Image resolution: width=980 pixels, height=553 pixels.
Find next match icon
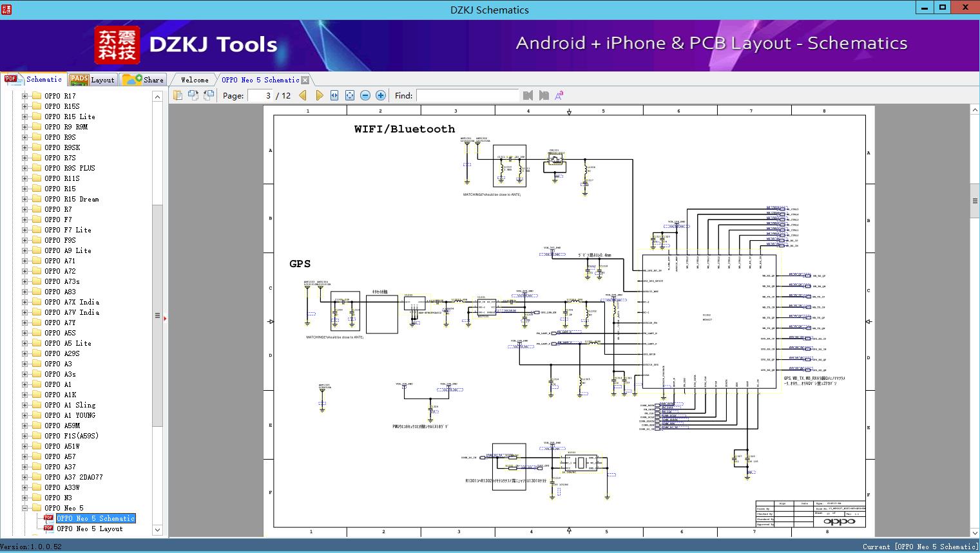pyautogui.click(x=544, y=95)
